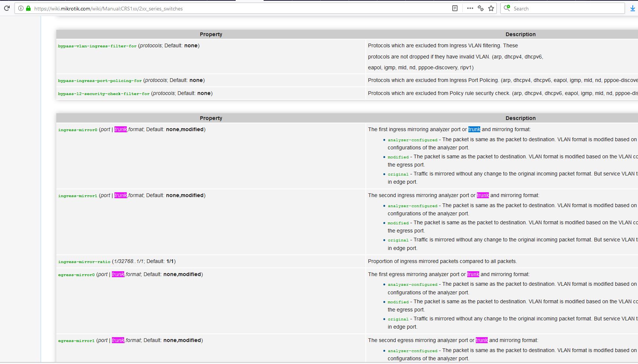
Task: Click blue-selected trunk in first ingress mirroring description
Action: [x=474, y=129]
